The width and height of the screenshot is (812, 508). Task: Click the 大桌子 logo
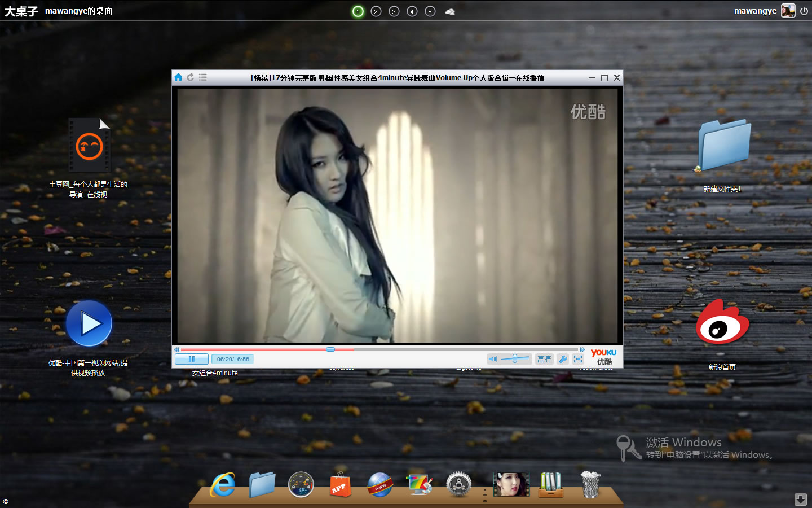click(21, 11)
